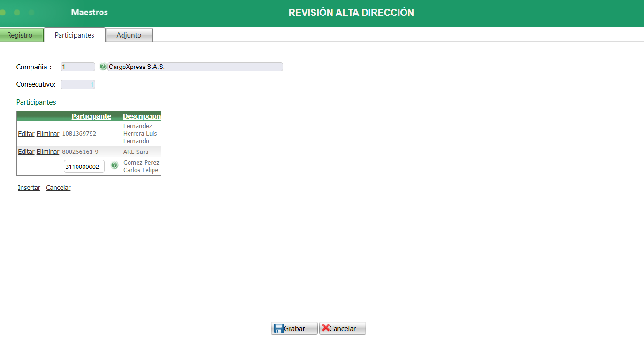This screenshot has height=341, width=644.
Task: Switch to the Registro tab
Action: tap(21, 35)
